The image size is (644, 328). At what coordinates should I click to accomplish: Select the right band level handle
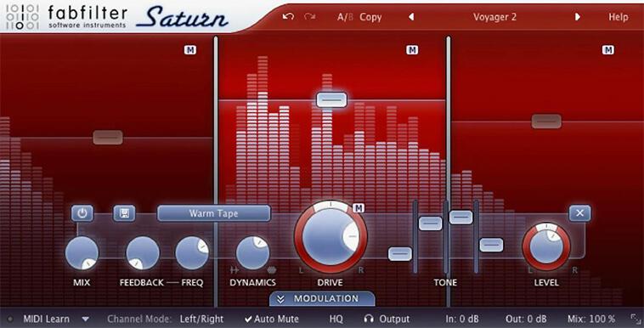tap(546, 122)
